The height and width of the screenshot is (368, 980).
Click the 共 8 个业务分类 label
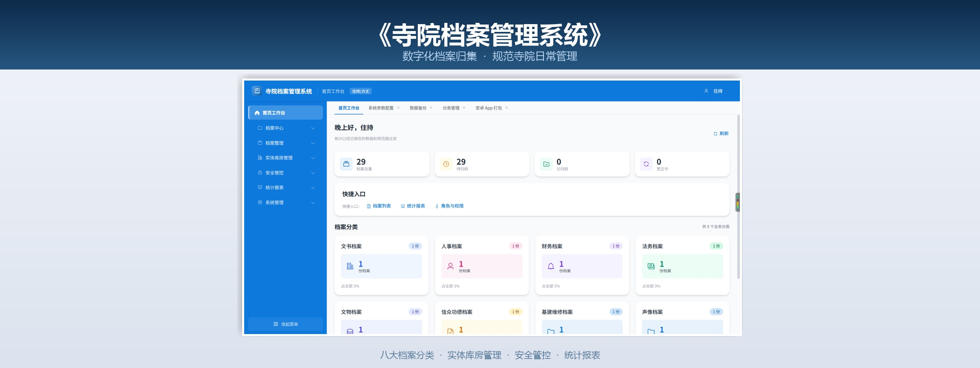pyautogui.click(x=716, y=227)
